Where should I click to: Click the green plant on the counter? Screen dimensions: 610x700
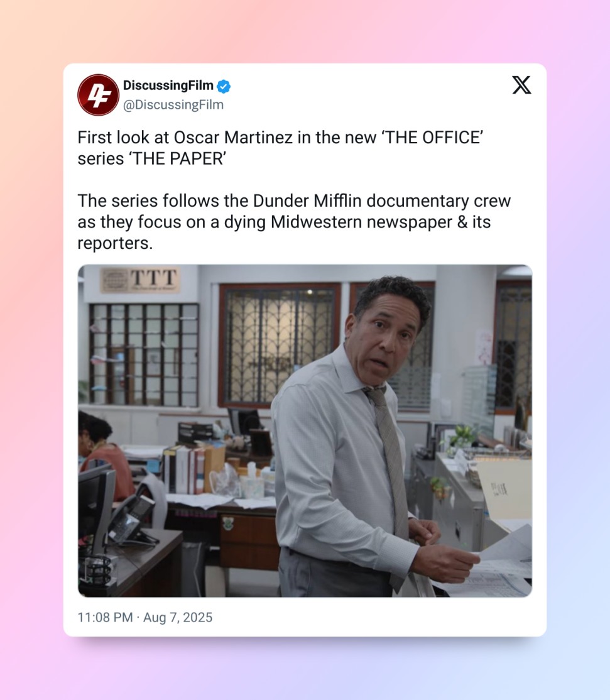point(461,435)
